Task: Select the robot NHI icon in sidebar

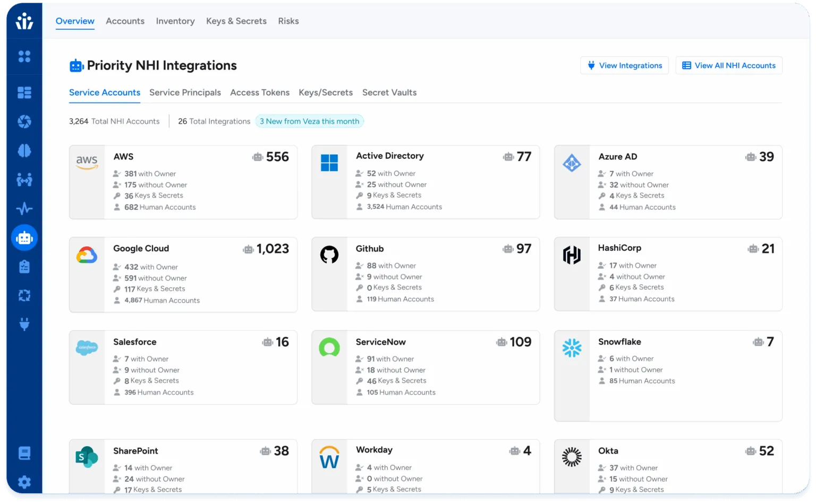Action: pyautogui.click(x=24, y=238)
